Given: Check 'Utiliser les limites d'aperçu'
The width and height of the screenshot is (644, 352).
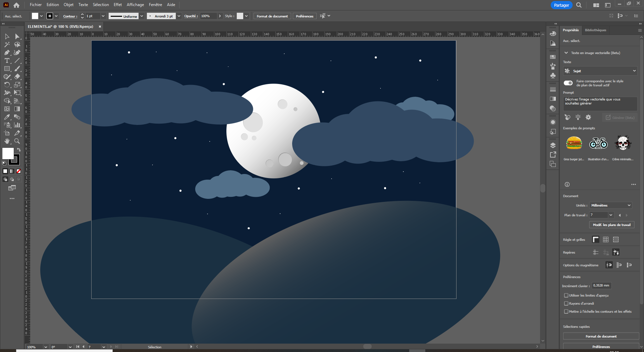Looking at the screenshot, I should coord(566,295).
